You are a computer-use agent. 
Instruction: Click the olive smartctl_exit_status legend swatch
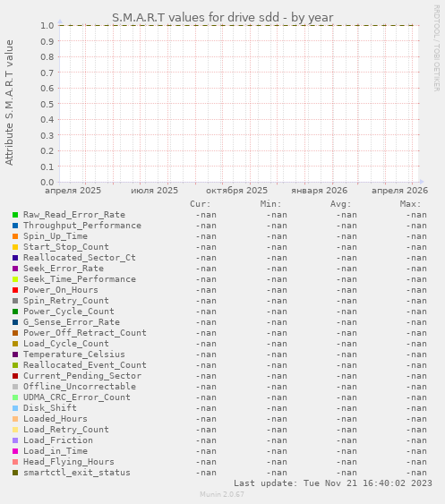[15, 473]
